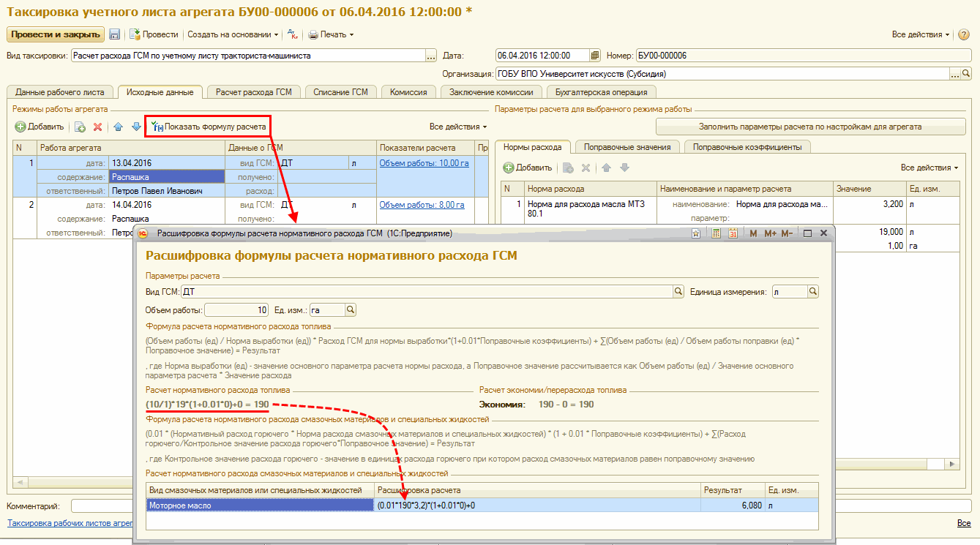The width and height of the screenshot is (980, 545).
Task: Click the magnifier icon of Организация field
Action: click(x=966, y=74)
